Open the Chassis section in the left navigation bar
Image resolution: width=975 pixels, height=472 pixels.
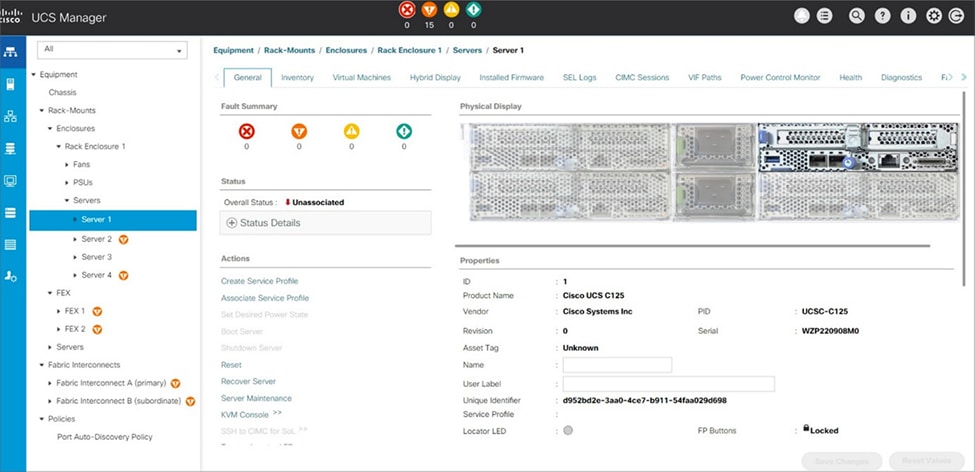10,245
